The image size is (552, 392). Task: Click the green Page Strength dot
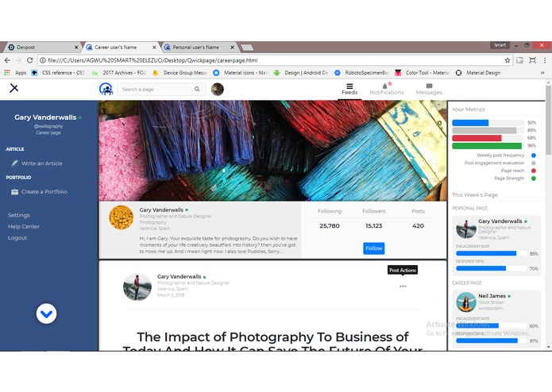[x=534, y=179]
